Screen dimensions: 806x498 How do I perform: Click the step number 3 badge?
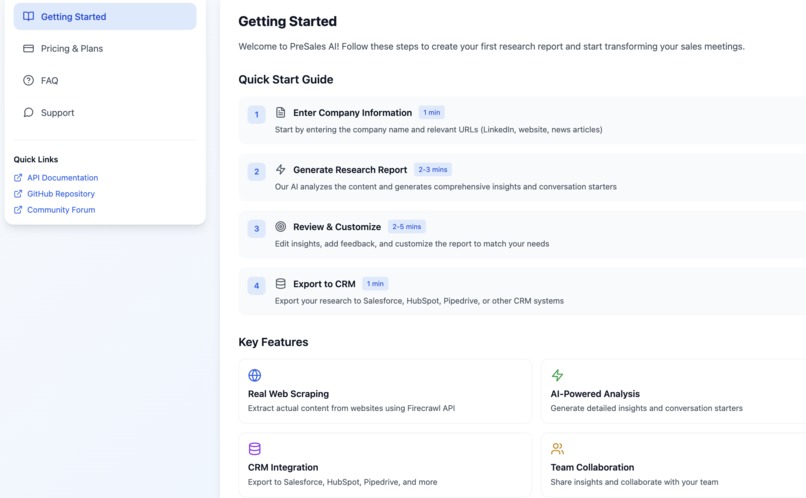(x=257, y=228)
